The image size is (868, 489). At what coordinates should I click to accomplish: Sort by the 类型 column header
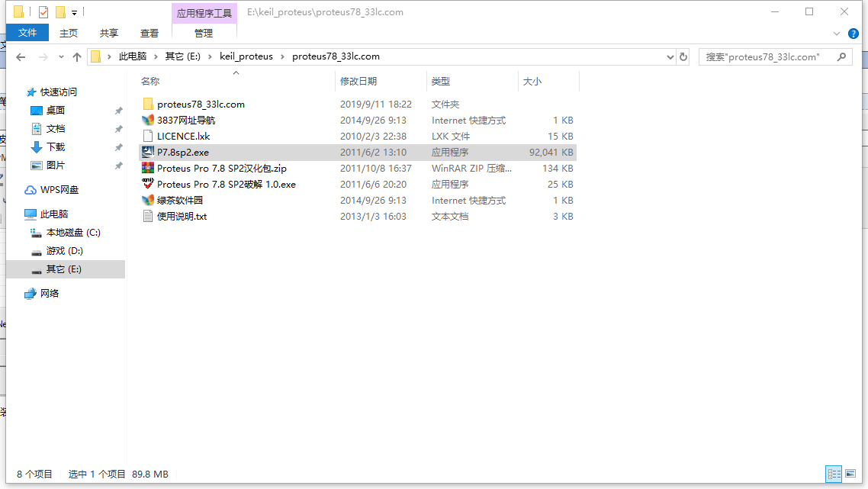point(441,82)
